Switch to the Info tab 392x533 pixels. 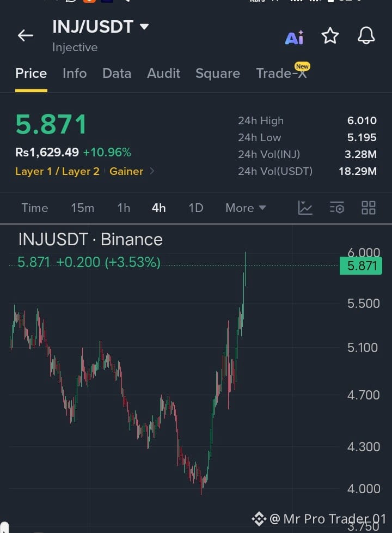(x=75, y=74)
